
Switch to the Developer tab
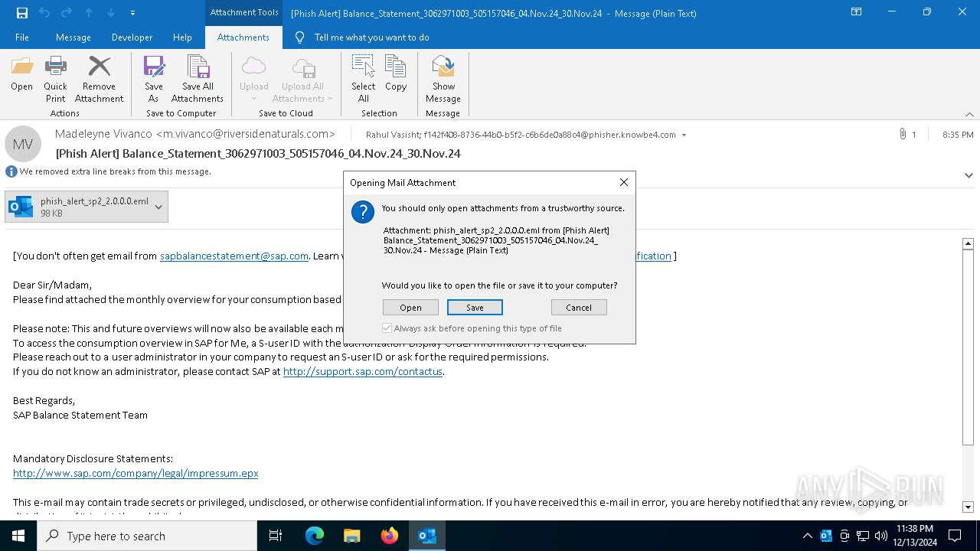132,37
